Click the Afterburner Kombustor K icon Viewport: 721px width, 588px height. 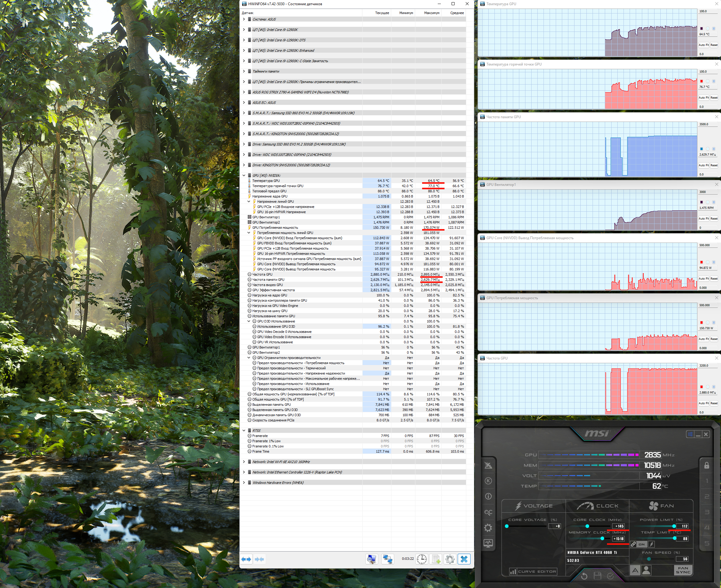pos(488,481)
